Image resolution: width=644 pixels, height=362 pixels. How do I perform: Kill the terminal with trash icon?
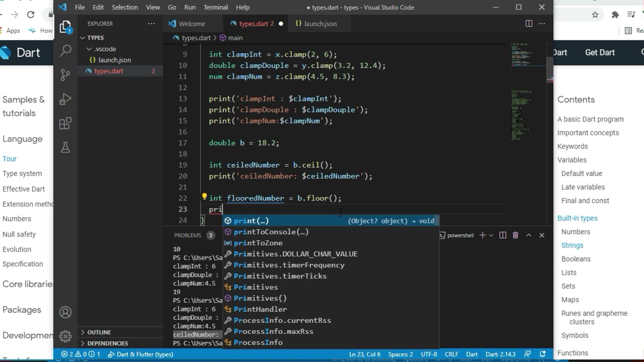coord(515,235)
